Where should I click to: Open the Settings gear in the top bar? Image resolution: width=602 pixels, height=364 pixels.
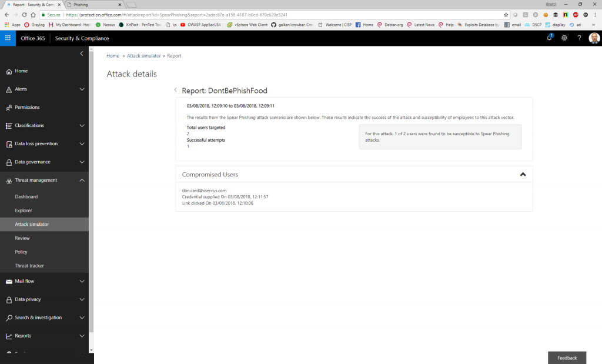[x=564, y=38]
